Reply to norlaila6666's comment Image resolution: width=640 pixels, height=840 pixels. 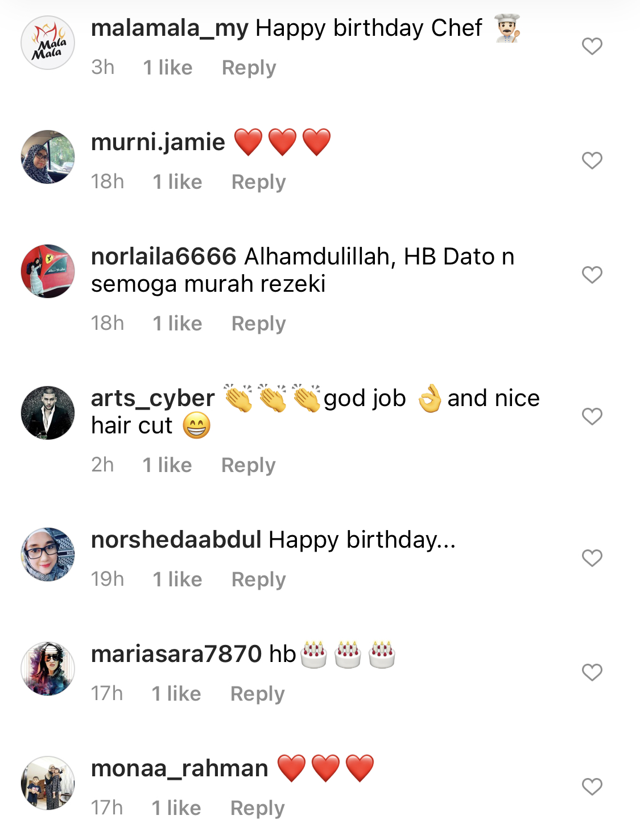[x=258, y=324]
